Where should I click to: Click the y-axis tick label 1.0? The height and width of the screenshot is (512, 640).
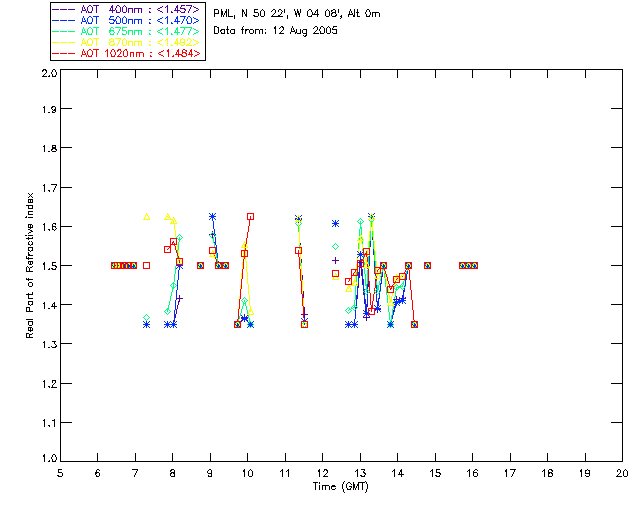[x=49, y=458]
